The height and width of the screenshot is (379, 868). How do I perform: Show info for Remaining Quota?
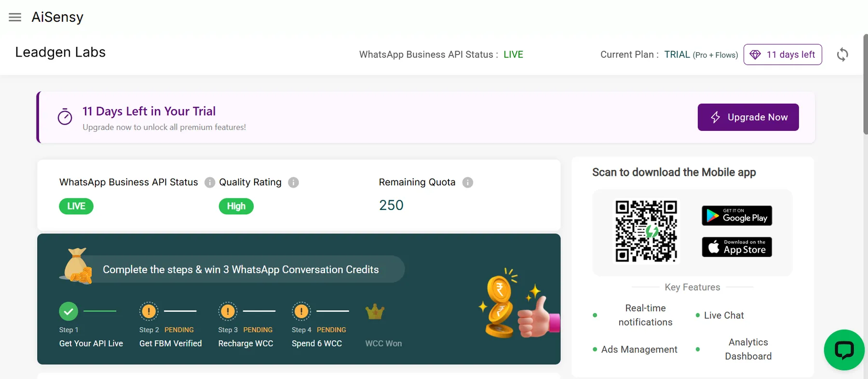click(x=468, y=182)
